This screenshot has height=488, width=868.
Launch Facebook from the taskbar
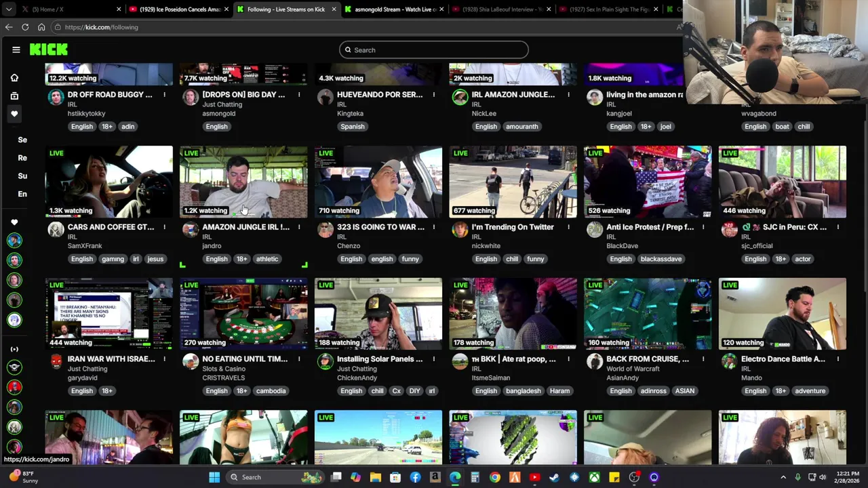coord(415,477)
